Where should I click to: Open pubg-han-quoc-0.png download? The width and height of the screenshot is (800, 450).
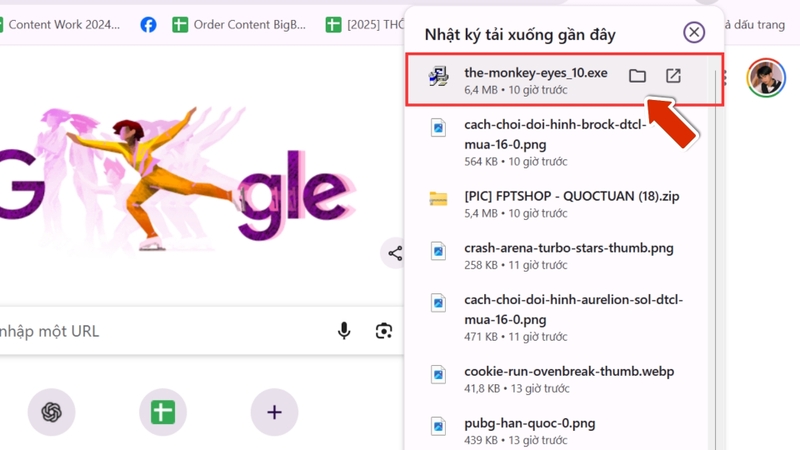coord(557,431)
